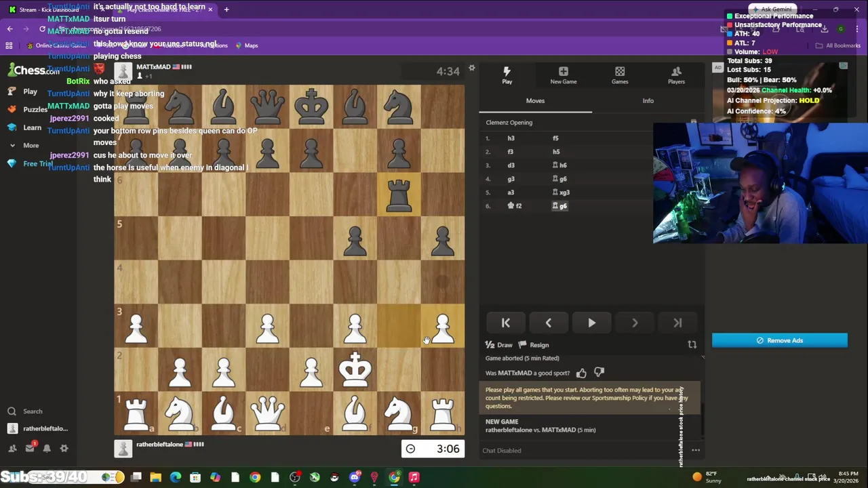Open ratherbleftalone profile in sidebar
The width and height of the screenshot is (868, 488).
pos(38,428)
